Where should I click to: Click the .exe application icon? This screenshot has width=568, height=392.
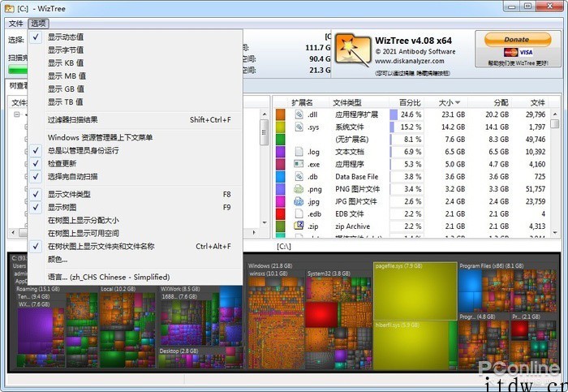tap(299, 164)
